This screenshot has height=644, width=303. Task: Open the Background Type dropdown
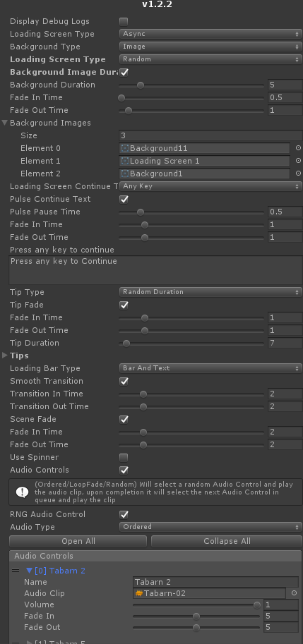tap(210, 47)
